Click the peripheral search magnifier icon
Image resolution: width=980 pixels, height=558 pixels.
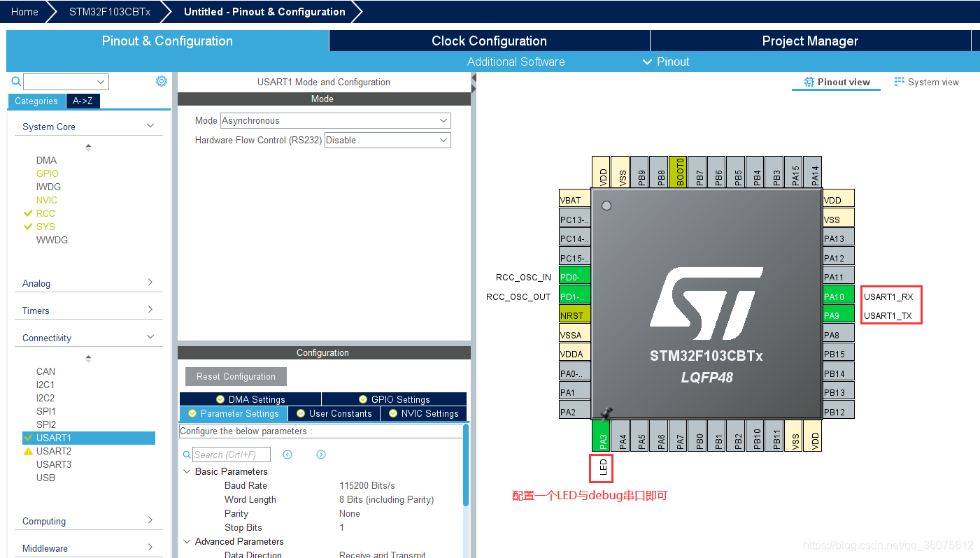15,81
